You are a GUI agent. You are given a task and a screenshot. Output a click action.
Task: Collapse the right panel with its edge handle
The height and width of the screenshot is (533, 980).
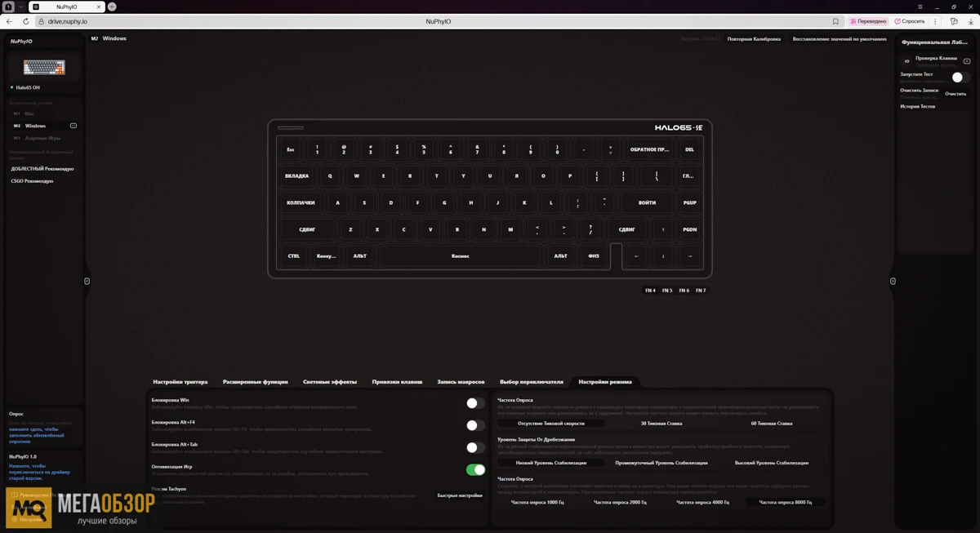point(893,281)
